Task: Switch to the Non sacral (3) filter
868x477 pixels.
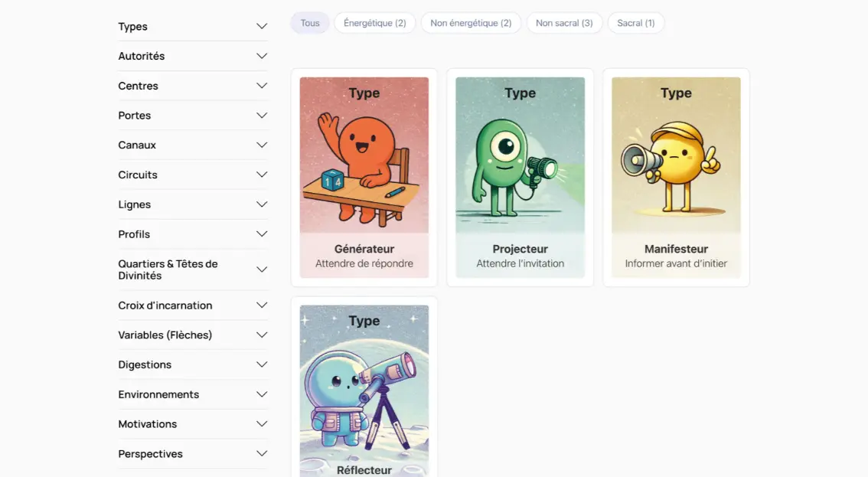Action: point(564,23)
